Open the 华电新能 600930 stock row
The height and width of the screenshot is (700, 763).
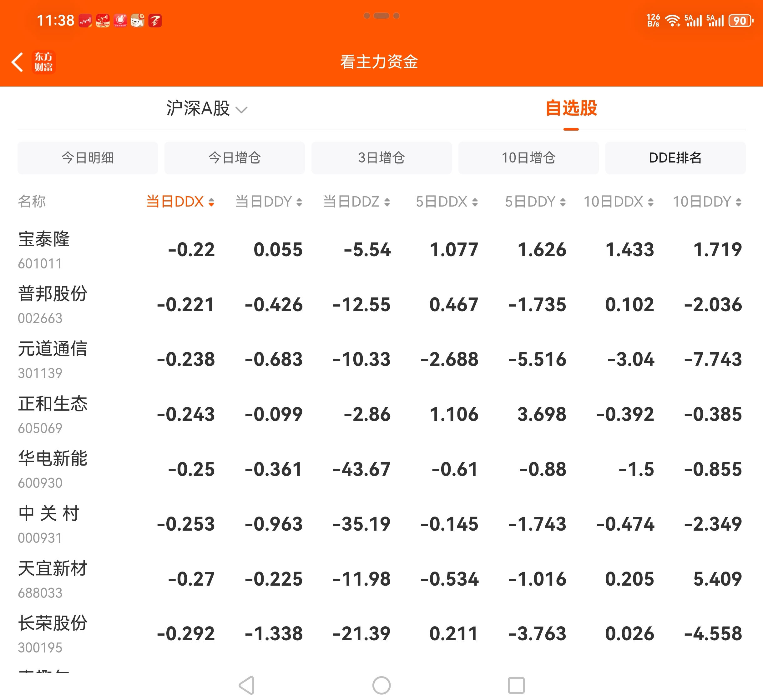[53, 469]
